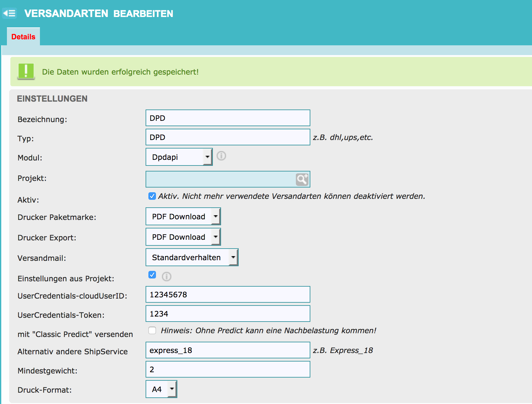The width and height of the screenshot is (532, 404).
Task: Select the Mindestgewicht input field
Action: pos(228,369)
